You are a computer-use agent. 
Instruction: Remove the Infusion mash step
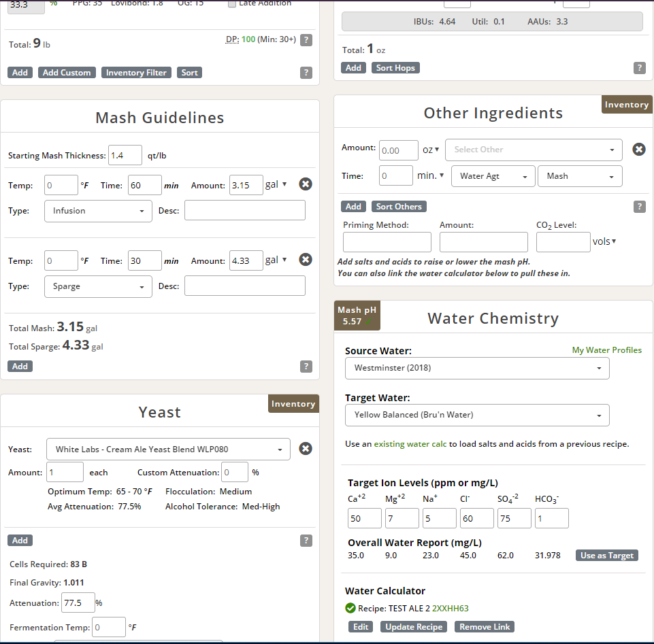coord(306,184)
